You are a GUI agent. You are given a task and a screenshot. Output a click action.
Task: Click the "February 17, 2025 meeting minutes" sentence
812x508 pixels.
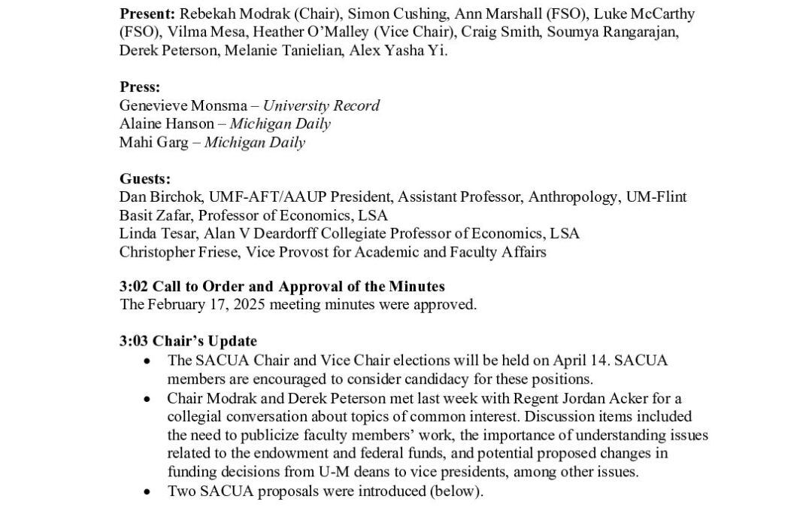[298, 305]
